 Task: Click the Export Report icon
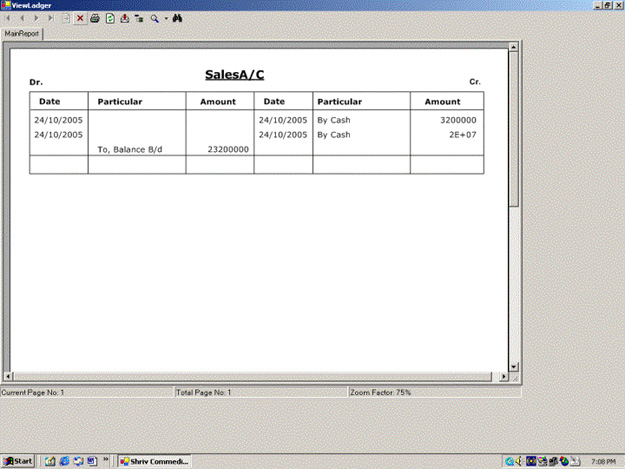pyautogui.click(x=124, y=18)
